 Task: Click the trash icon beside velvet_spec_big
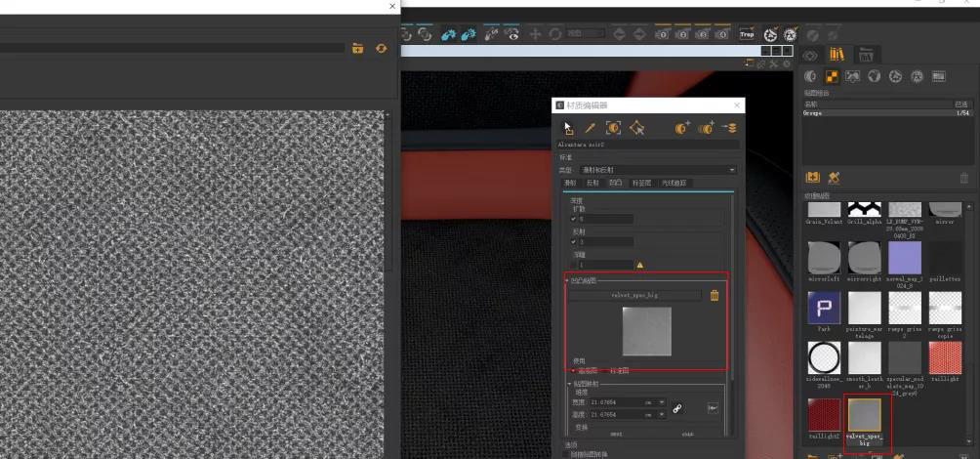click(715, 295)
